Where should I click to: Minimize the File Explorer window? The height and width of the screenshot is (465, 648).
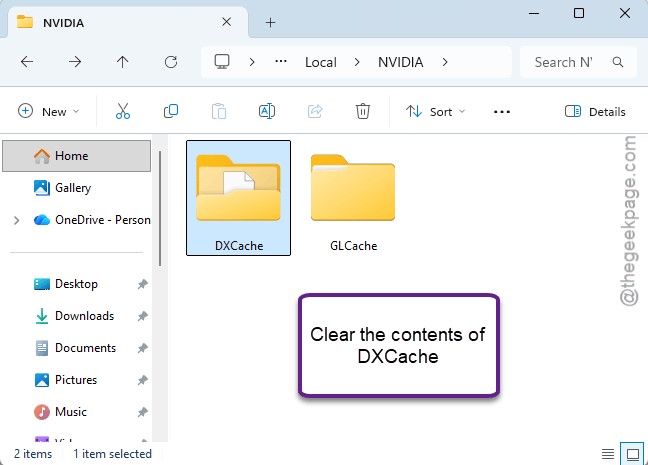click(x=534, y=13)
